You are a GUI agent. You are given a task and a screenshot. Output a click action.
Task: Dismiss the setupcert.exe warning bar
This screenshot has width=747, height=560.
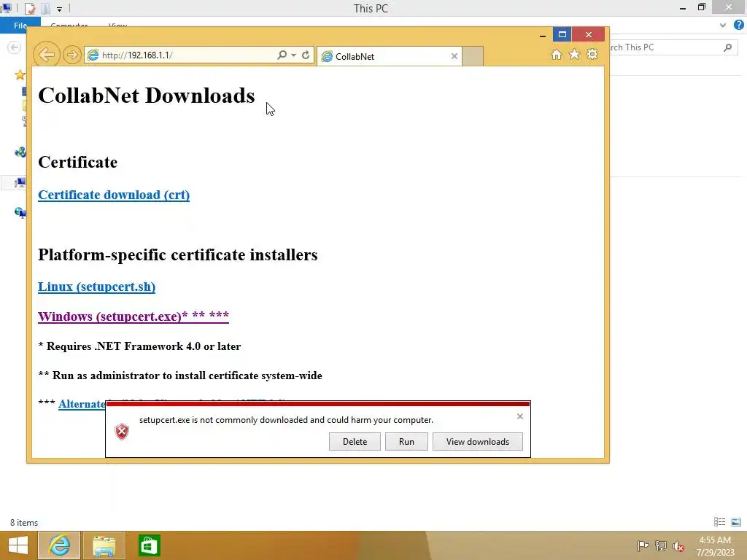click(519, 416)
